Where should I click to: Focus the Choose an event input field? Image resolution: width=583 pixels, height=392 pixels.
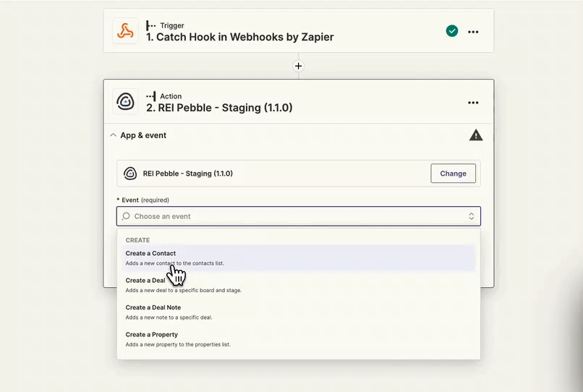tap(298, 216)
